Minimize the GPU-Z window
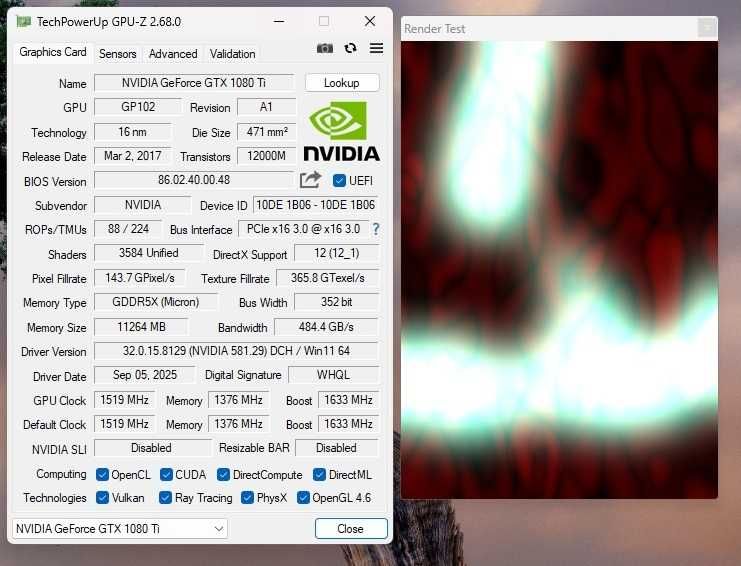This screenshot has height=566, width=741. tap(279, 22)
